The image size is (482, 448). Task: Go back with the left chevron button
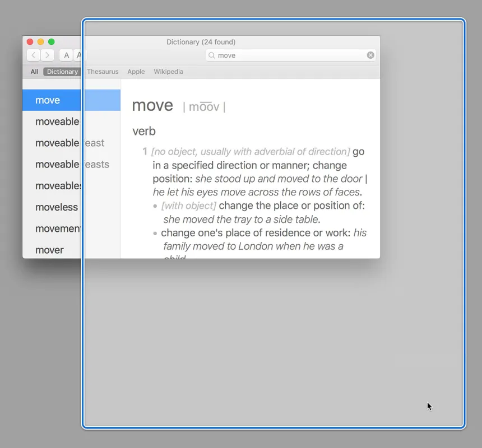[34, 55]
